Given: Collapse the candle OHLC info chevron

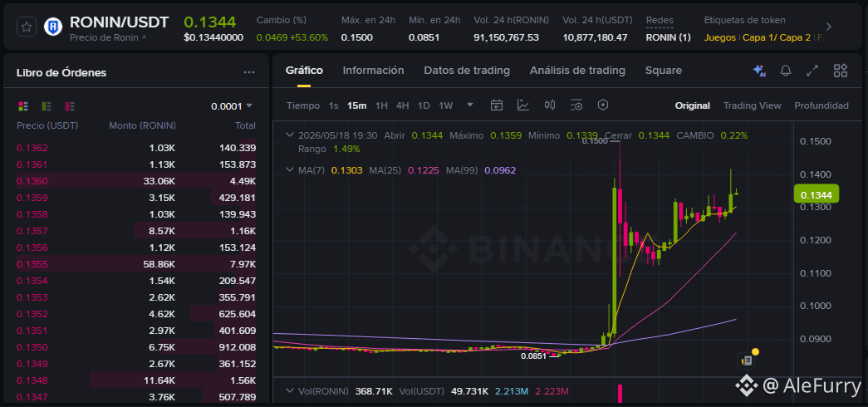Looking at the screenshot, I should [x=290, y=135].
